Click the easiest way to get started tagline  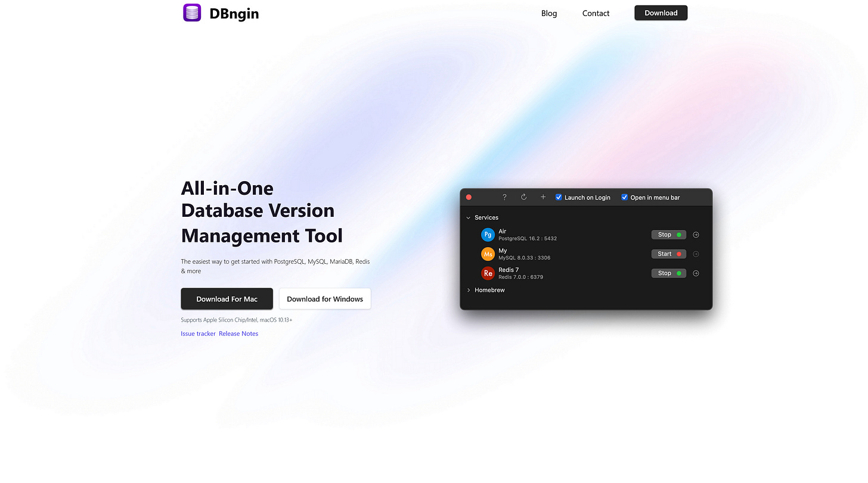pyautogui.click(x=275, y=266)
